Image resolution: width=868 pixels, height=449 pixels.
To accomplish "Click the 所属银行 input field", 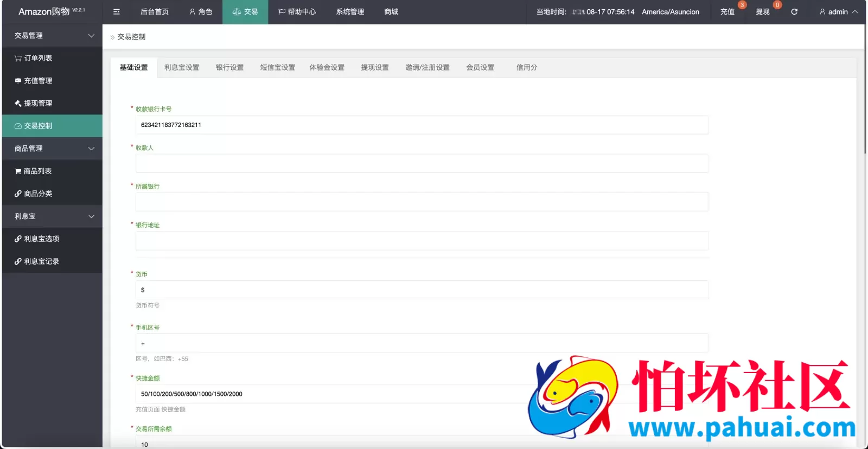I will coord(422,202).
